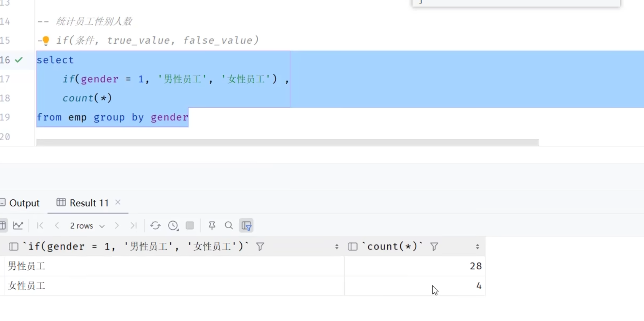The image size is (644, 321).
Task: Open sort arrows for if(gender) column
Action: click(x=336, y=247)
